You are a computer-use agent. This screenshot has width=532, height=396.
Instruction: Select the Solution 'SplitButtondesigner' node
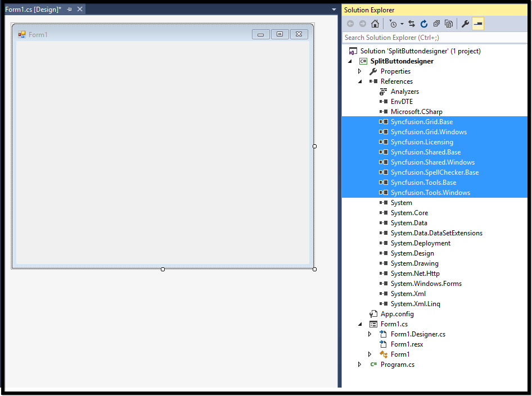click(x=421, y=51)
